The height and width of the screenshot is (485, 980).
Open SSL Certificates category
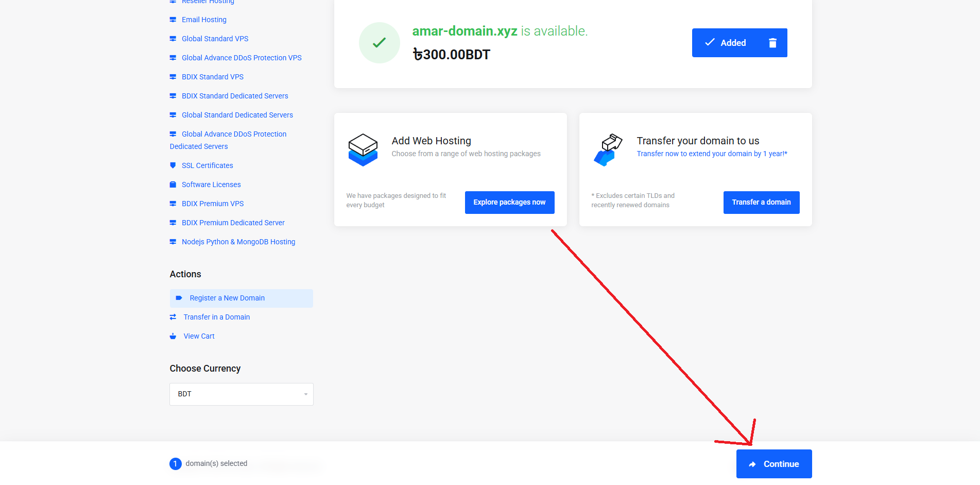tap(208, 165)
